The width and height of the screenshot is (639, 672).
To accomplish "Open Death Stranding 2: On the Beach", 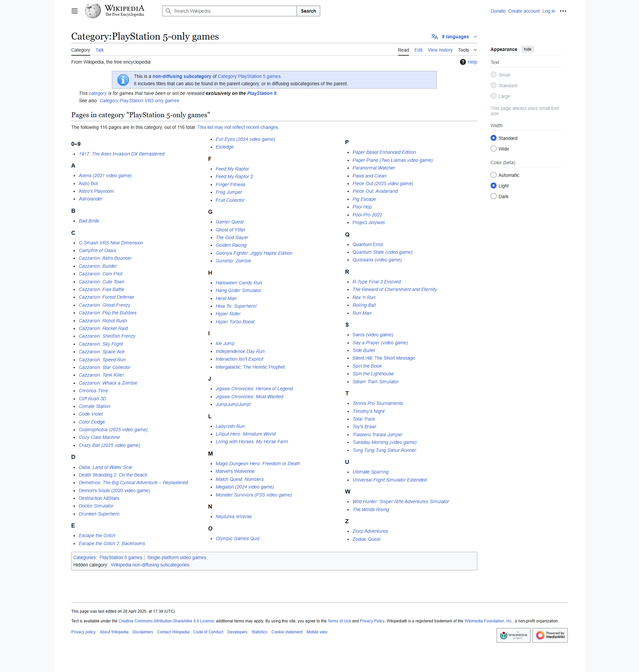I will point(113,475).
